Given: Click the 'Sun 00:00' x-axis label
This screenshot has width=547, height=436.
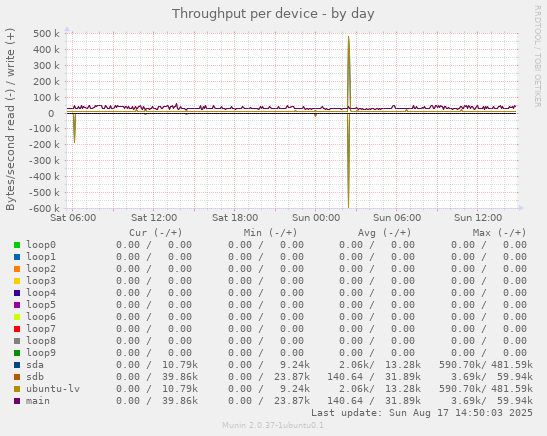Looking at the screenshot, I should tap(316, 218).
